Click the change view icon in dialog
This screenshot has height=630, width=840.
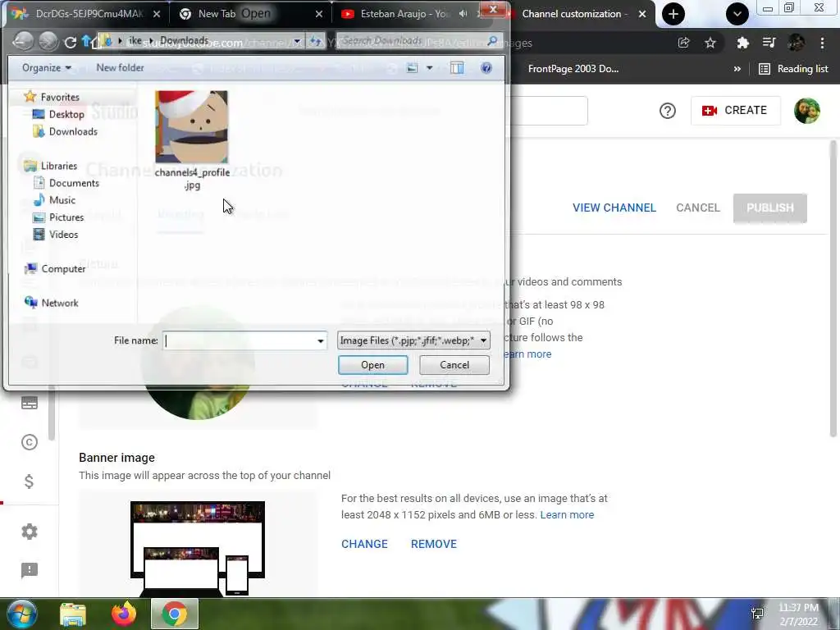[412, 67]
